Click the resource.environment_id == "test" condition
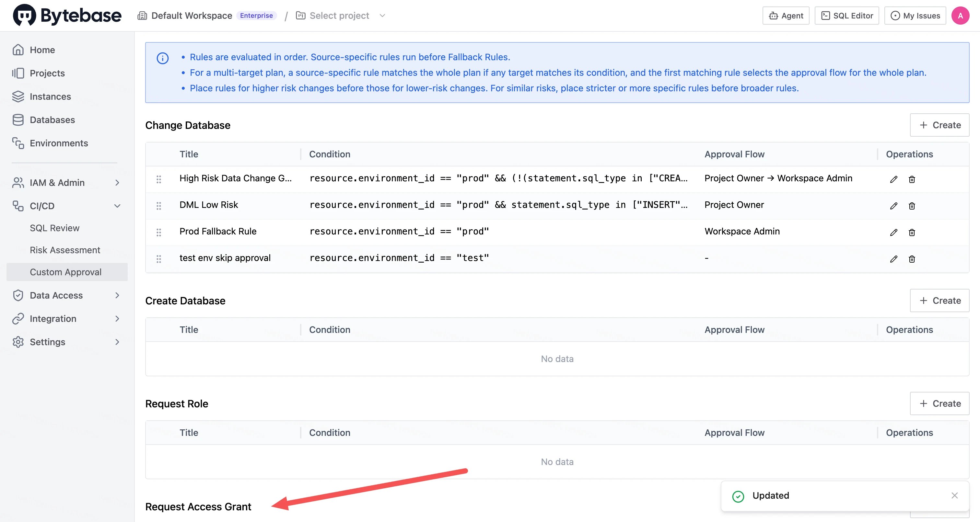Image resolution: width=980 pixels, height=522 pixels. pyautogui.click(x=399, y=258)
